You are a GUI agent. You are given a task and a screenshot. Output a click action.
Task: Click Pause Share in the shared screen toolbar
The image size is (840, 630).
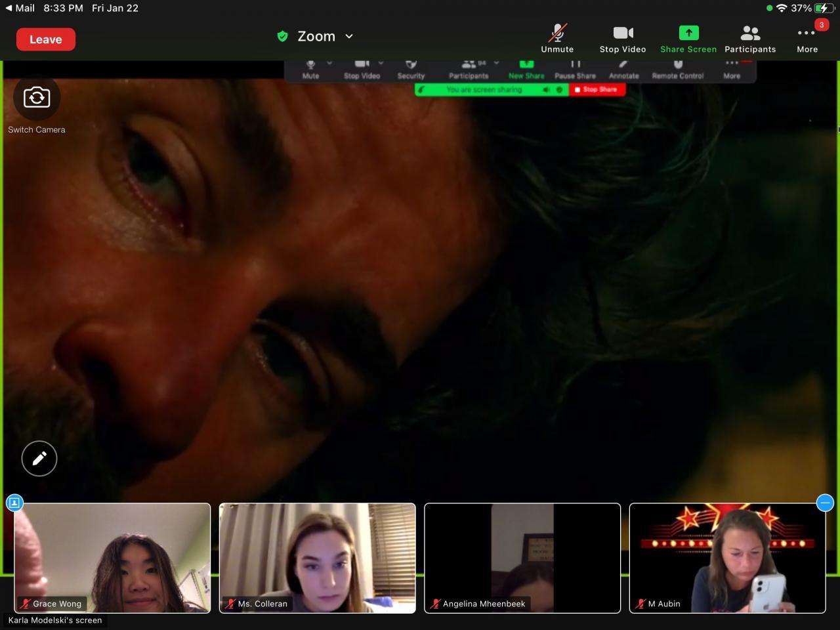point(575,70)
